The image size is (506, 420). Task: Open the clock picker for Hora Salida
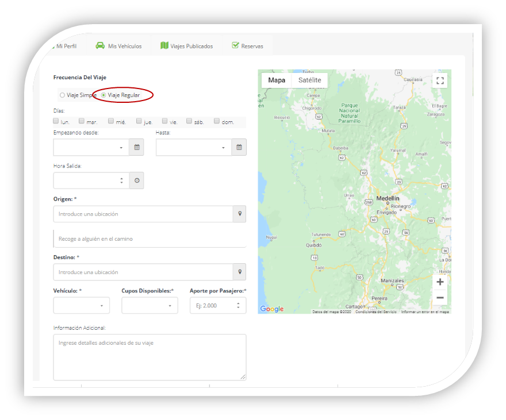[137, 180]
